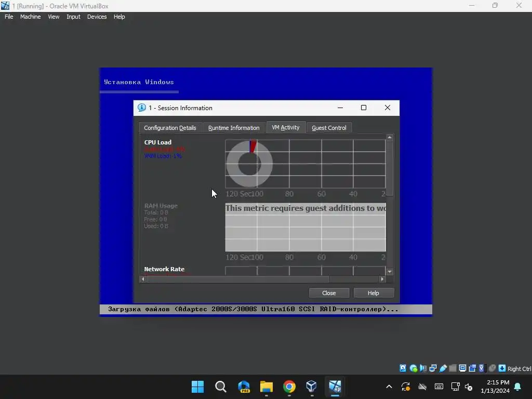The height and width of the screenshot is (399, 532).
Task: Click the Close button in Session Information
Action: 329,293
